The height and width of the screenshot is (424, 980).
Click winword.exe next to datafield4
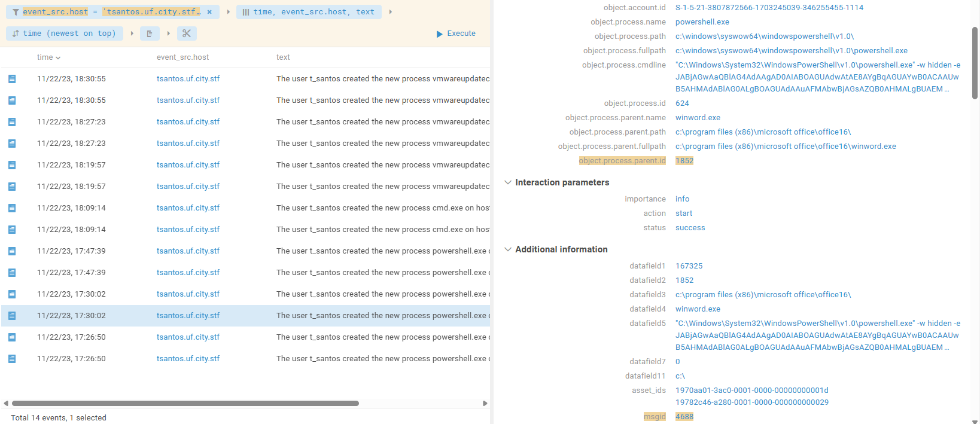(x=698, y=309)
